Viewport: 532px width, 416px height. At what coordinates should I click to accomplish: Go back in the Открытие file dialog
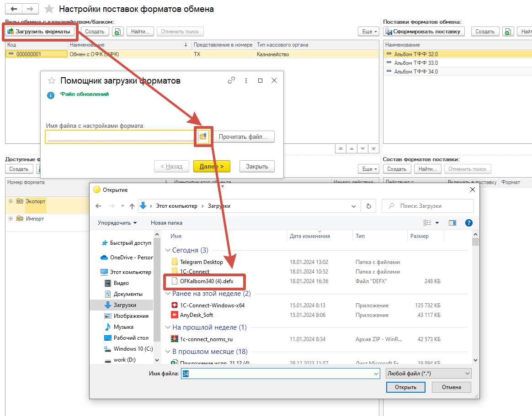(x=98, y=206)
